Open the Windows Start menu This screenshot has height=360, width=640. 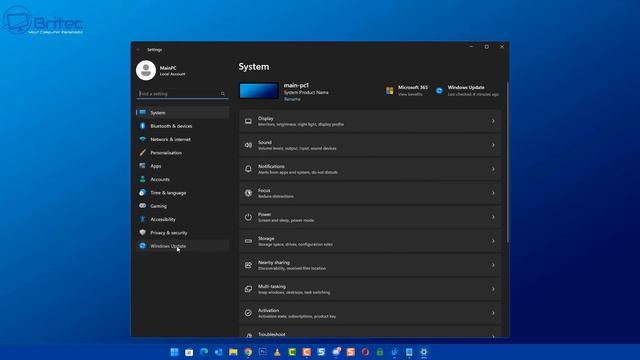[174, 352]
